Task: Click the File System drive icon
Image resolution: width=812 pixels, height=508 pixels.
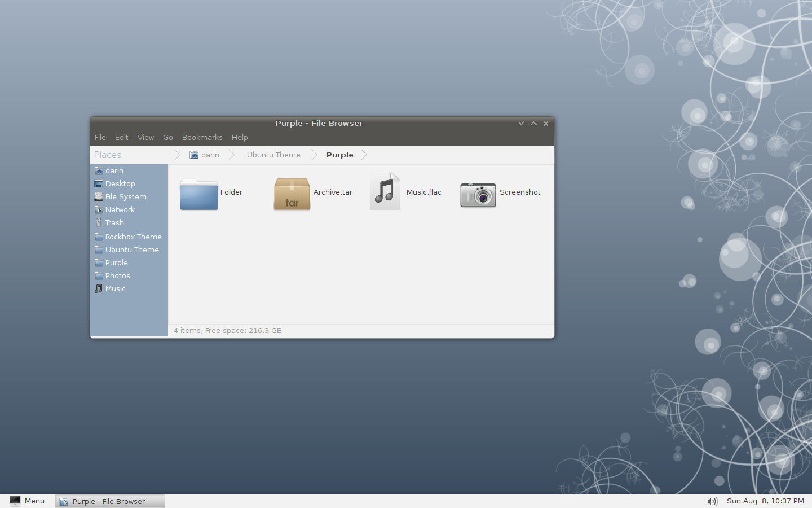Action: (99, 196)
